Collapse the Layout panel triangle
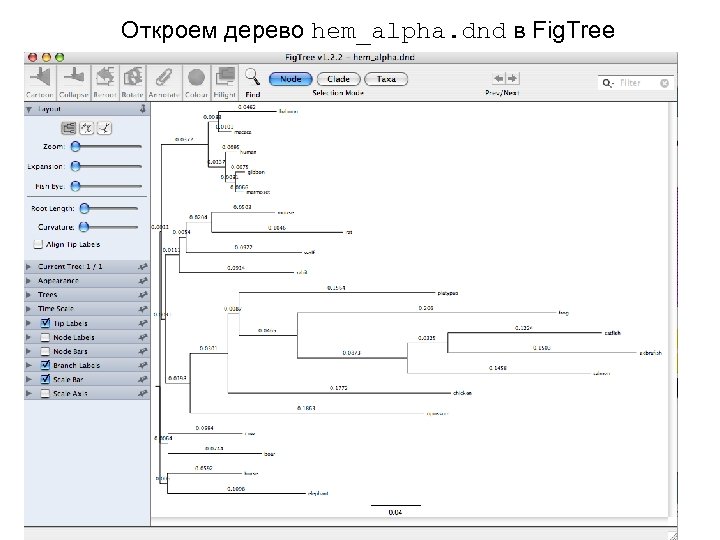Image resolution: width=720 pixels, height=540 pixels. pos(29,109)
